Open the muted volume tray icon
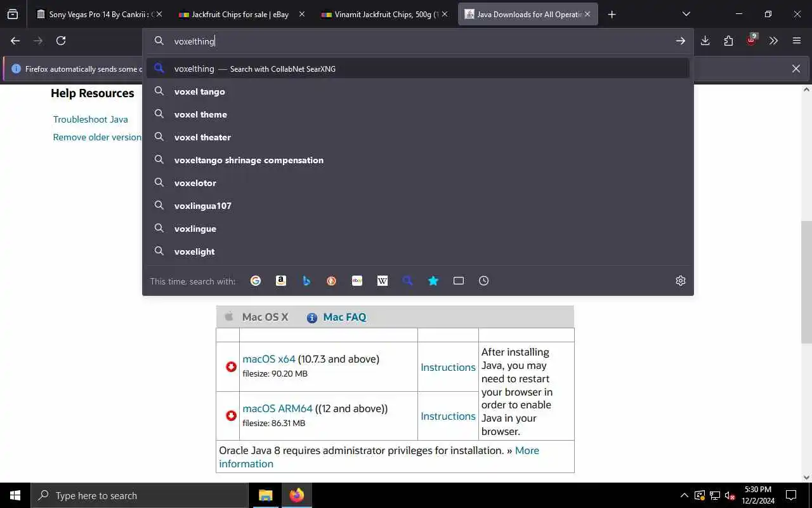 coord(730,495)
